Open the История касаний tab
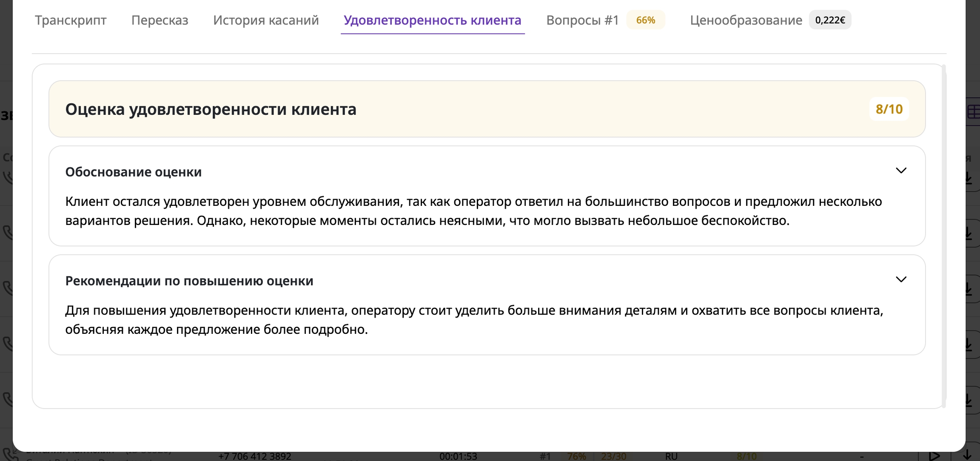Viewport: 980px width, 461px height. pos(266,20)
